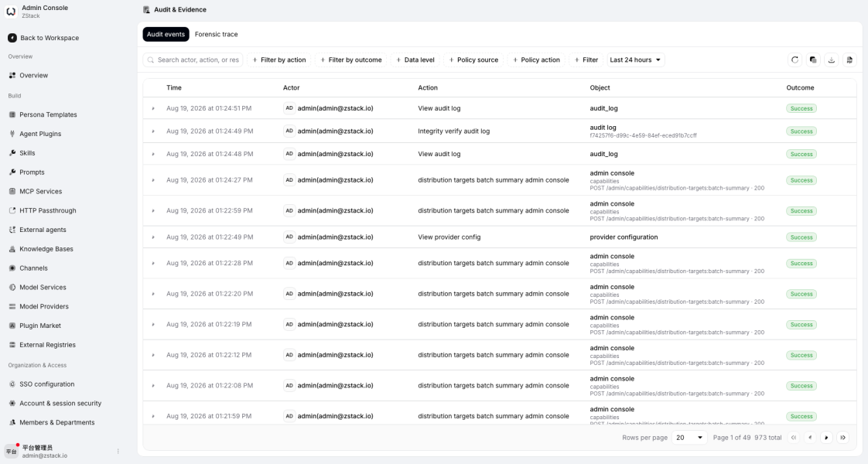This screenshot has height=464, width=868.
Task: Open the Rows per page dropdown
Action: point(689,438)
